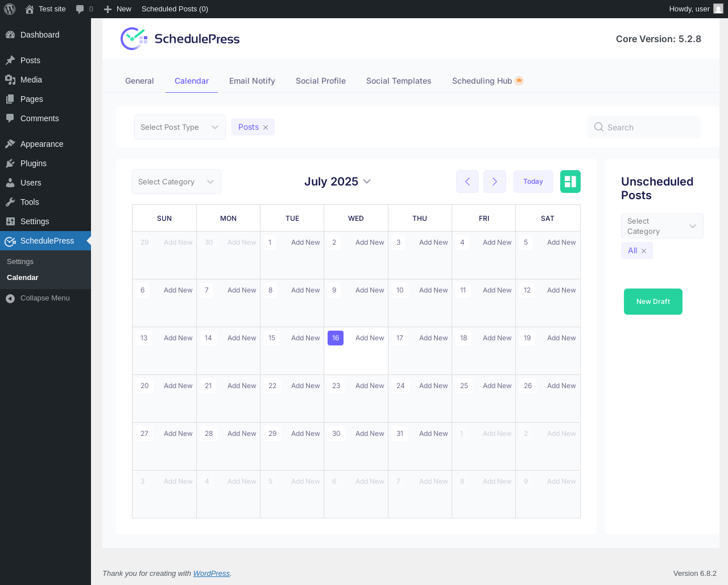Open Unscheduled Posts Select Category dropdown
This screenshot has width=728, height=585.
click(x=662, y=226)
